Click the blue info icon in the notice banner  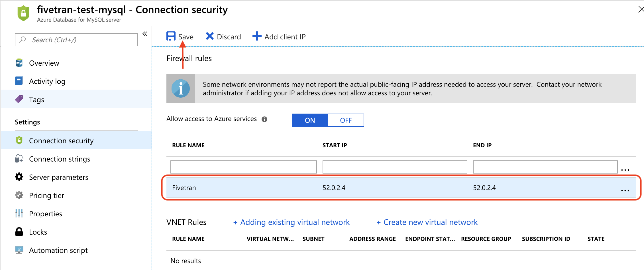(181, 88)
